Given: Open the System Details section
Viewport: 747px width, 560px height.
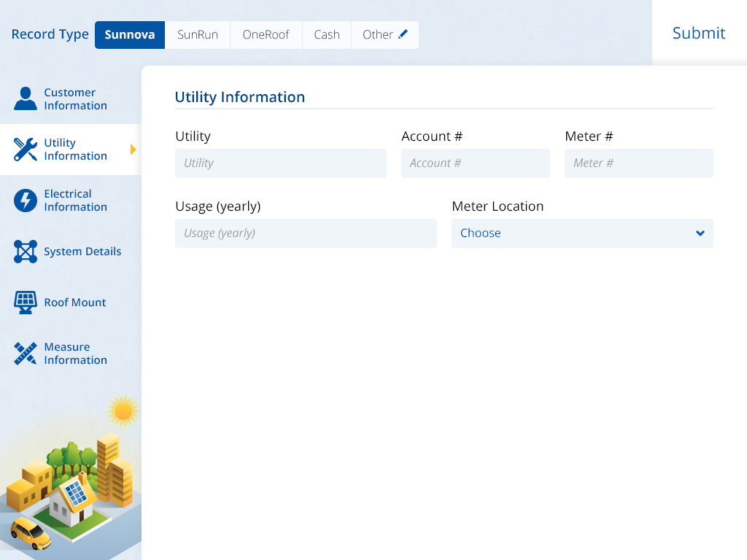Looking at the screenshot, I should tap(71, 252).
